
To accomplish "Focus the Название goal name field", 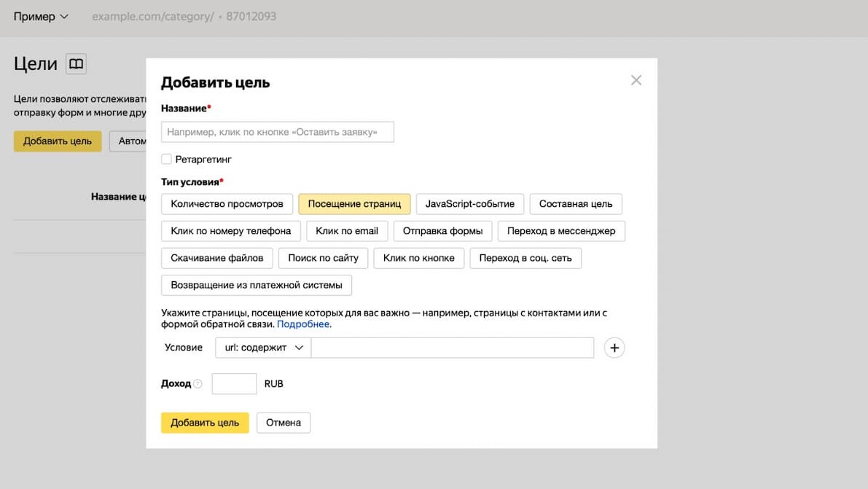I will pyautogui.click(x=277, y=132).
